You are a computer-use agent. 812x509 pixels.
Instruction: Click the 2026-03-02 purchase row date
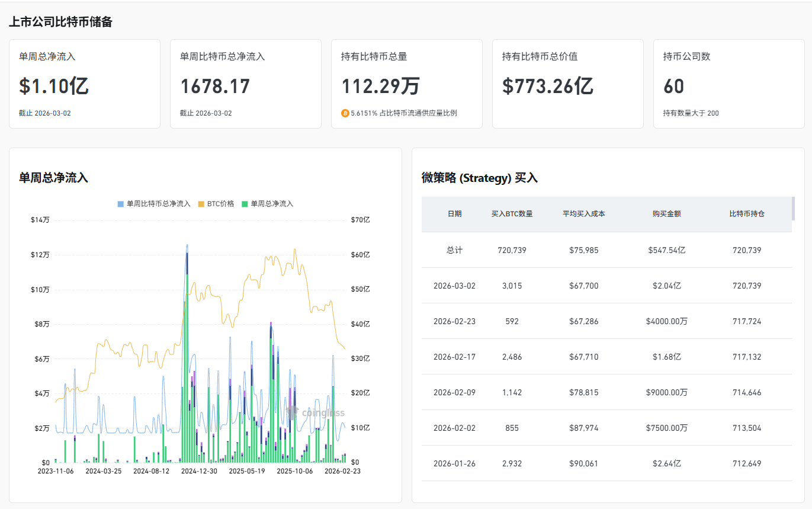click(454, 286)
